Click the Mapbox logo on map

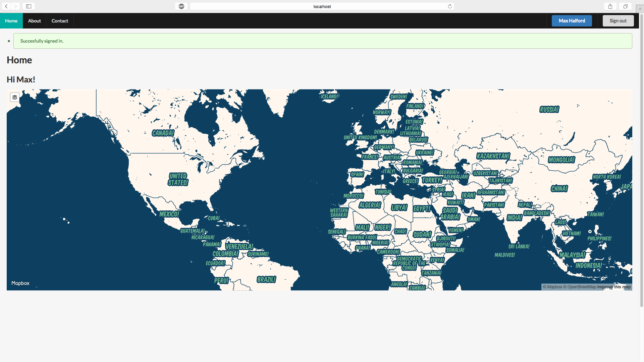point(20,283)
